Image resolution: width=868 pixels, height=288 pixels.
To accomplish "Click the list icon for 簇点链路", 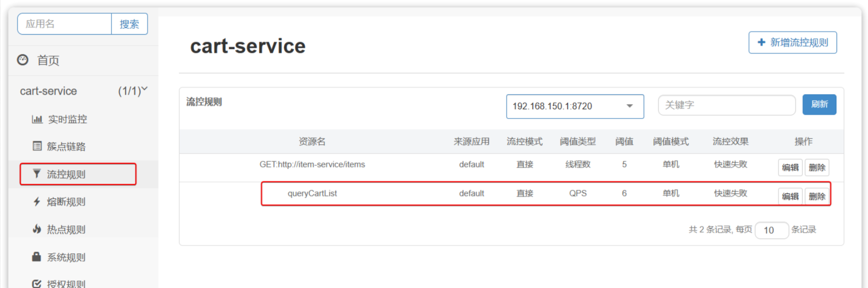I will click(37, 146).
